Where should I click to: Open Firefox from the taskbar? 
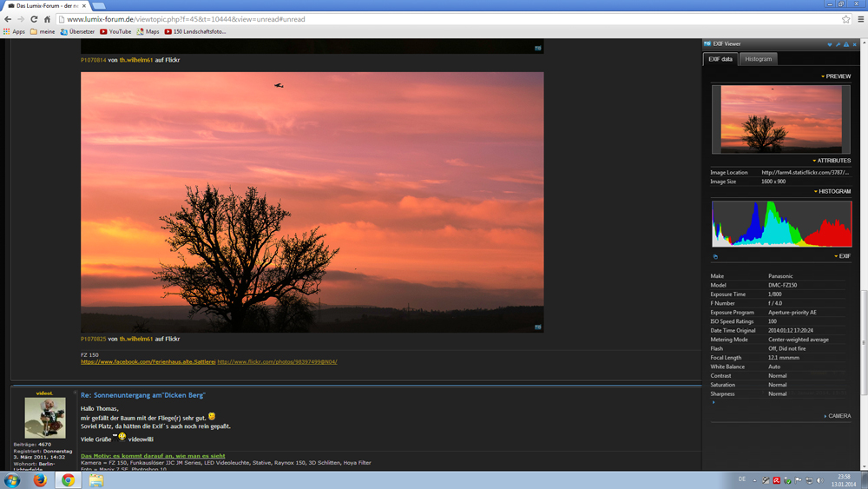(x=40, y=480)
